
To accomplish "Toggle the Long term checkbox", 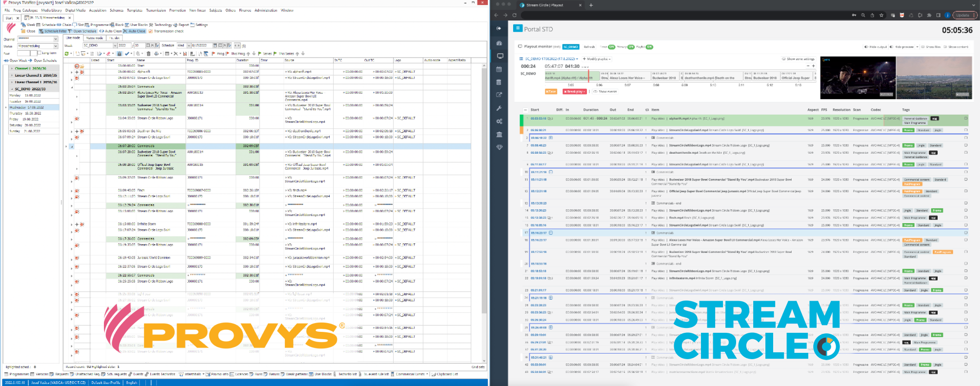I will pyautogui.click(x=40, y=53).
